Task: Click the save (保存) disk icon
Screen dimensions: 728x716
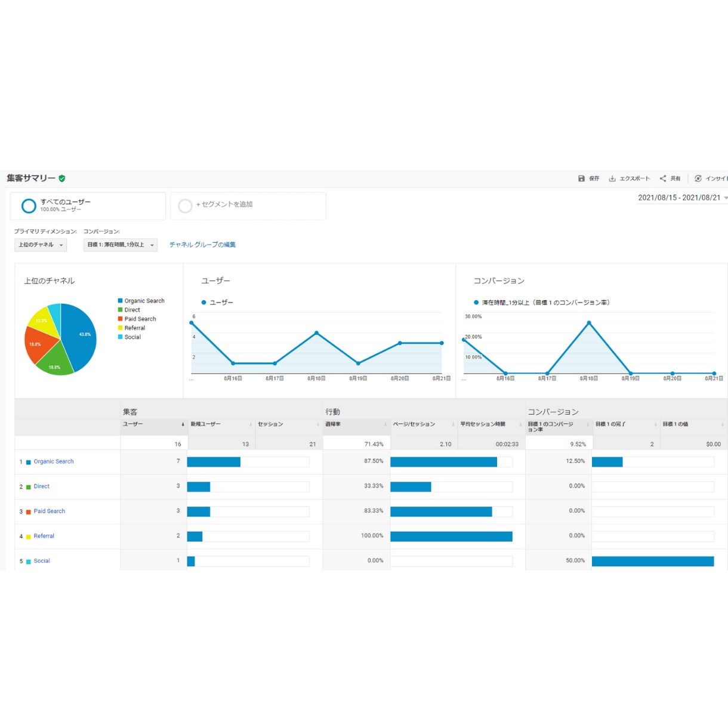Action: (x=581, y=178)
